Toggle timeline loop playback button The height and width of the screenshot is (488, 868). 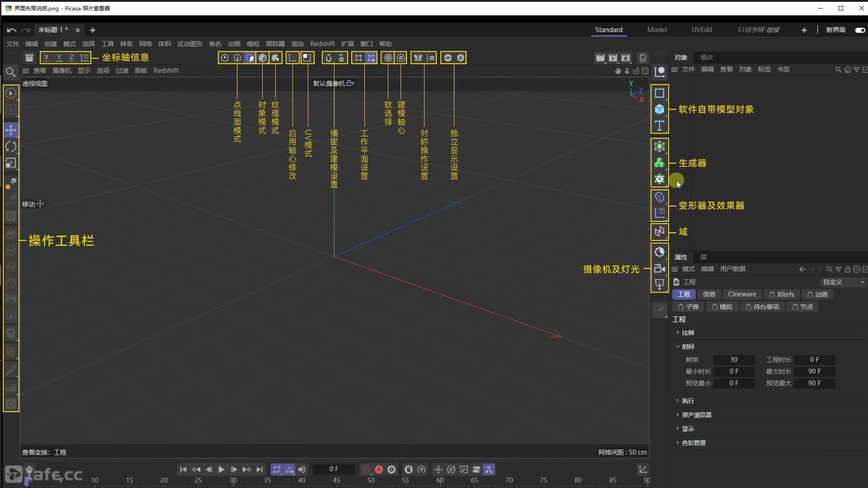tap(277, 469)
